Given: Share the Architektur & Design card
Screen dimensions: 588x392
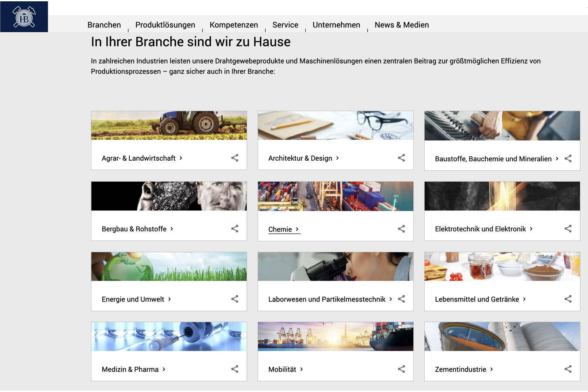Looking at the screenshot, I should pos(401,158).
